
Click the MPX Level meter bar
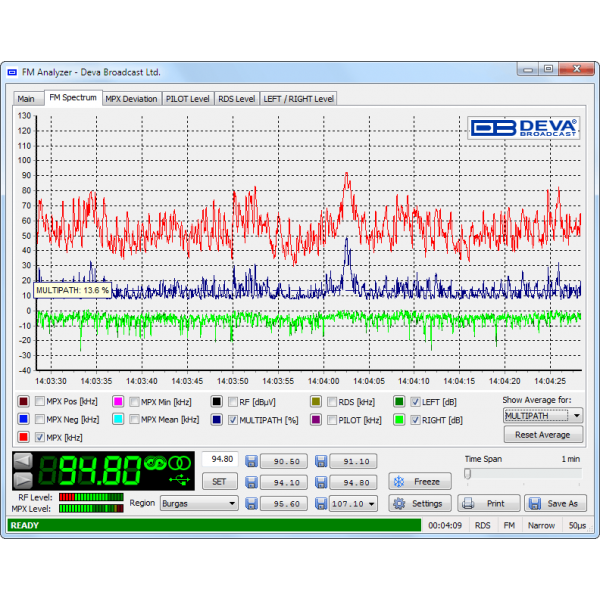(x=91, y=508)
